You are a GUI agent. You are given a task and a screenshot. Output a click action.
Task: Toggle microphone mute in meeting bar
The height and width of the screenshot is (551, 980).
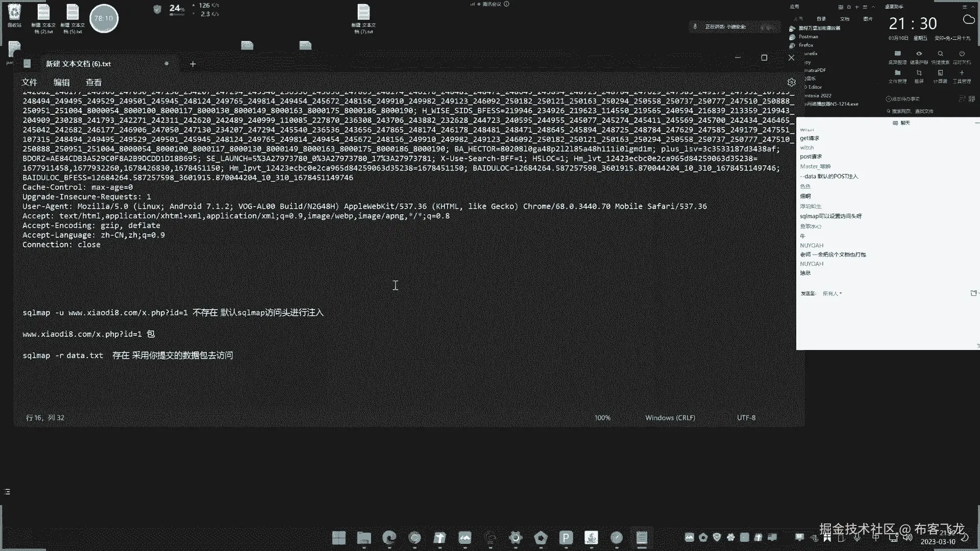[x=695, y=27]
